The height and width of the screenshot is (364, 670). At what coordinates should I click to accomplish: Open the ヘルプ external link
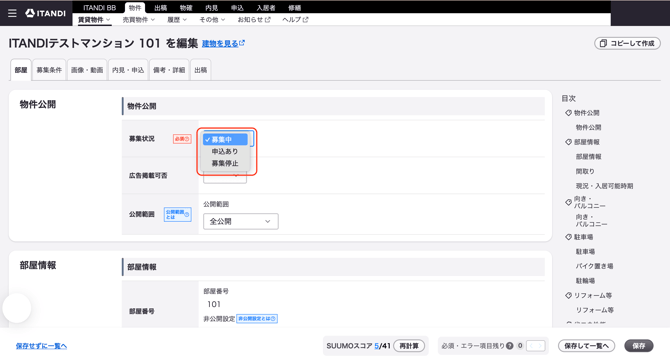tap(295, 20)
